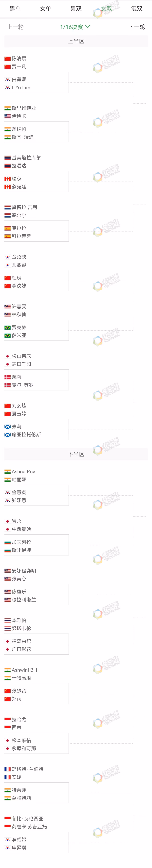This screenshot has width=152, height=868.
Task: Click the China flag beside 陈清晨
Action: (x=7, y=59)
